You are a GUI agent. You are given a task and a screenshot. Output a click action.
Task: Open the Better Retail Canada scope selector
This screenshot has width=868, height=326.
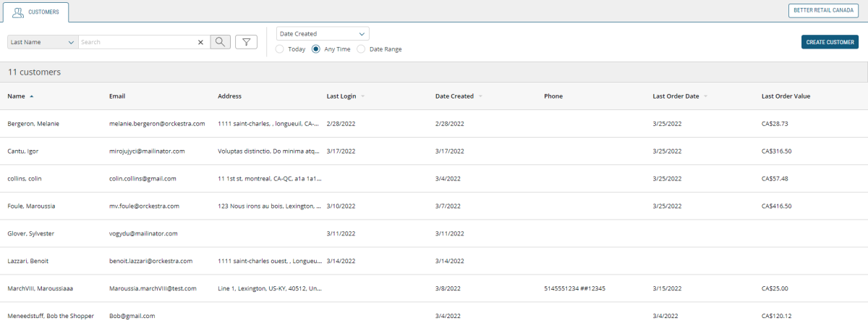pos(824,11)
